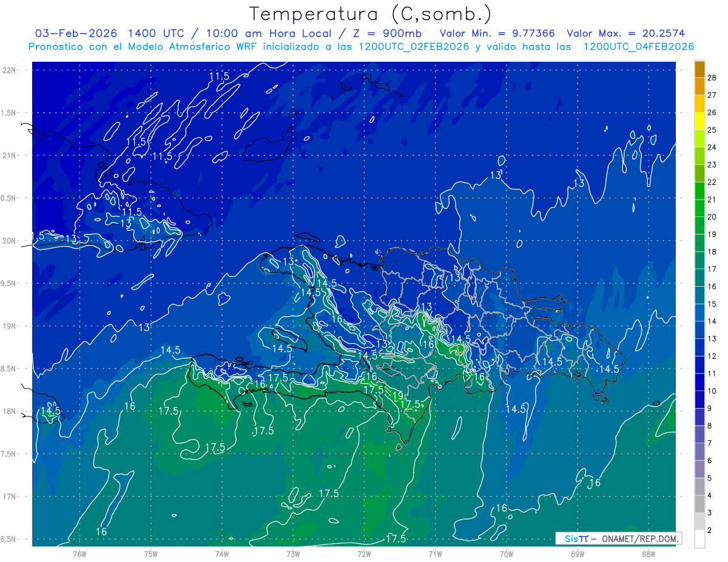This screenshot has width=728, height=562.
Task: Click the '68W' longitude axis label
Action: [649, 554]
